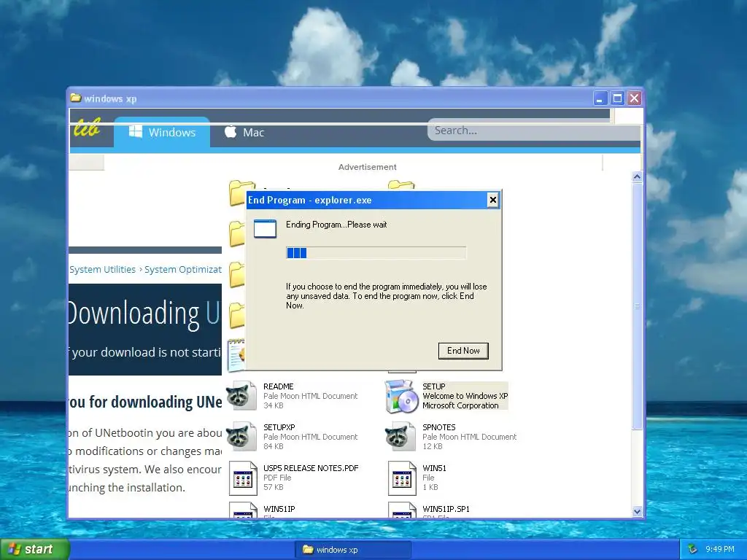
Task: Click the SETUP file name
Action: click(433, 386)
